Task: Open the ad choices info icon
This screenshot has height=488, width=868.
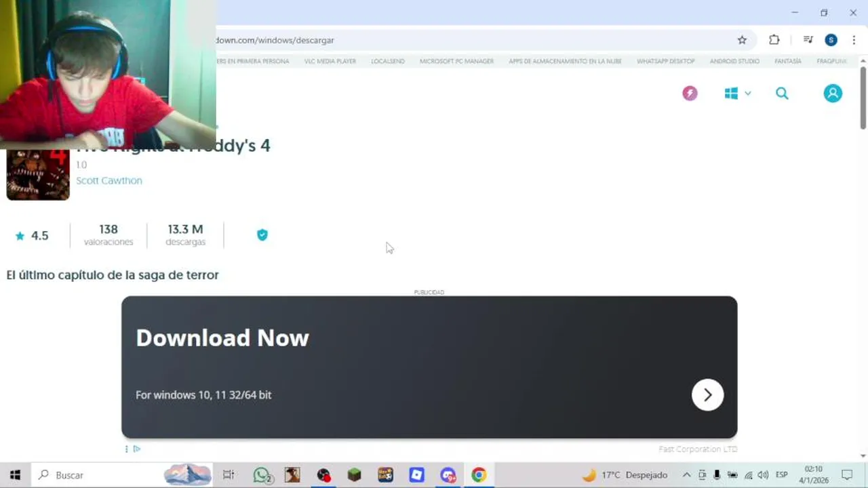Action: click(x=137, y=449)
